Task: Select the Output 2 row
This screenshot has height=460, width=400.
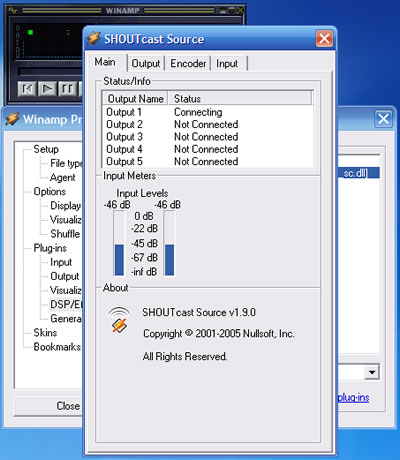Action: (207, 124)
